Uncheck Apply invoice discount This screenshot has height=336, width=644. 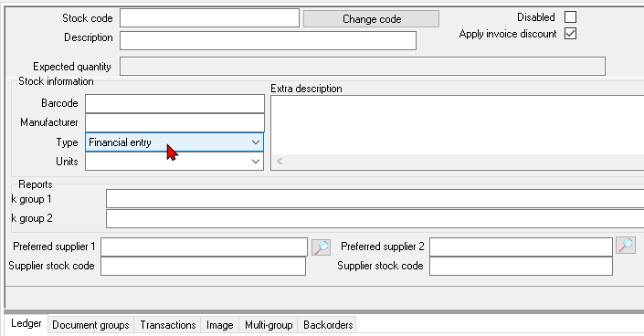(x=571, y=34)
